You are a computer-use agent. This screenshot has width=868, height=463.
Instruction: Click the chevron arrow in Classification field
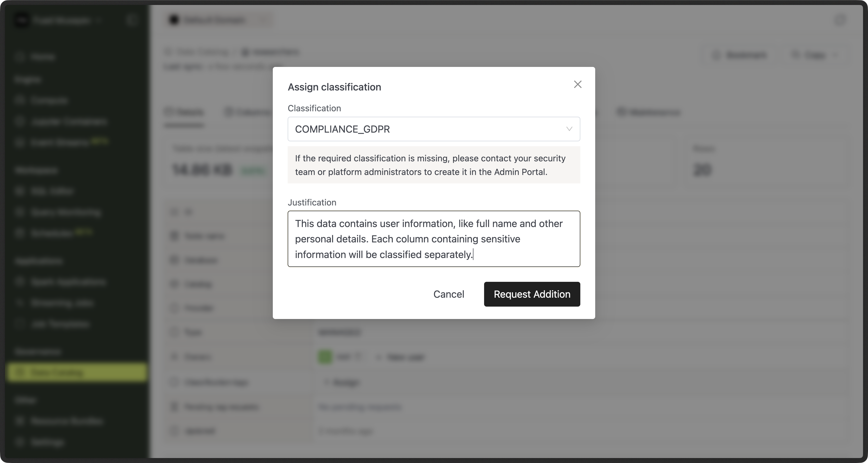pyautogui.click(x=569, y=129)
